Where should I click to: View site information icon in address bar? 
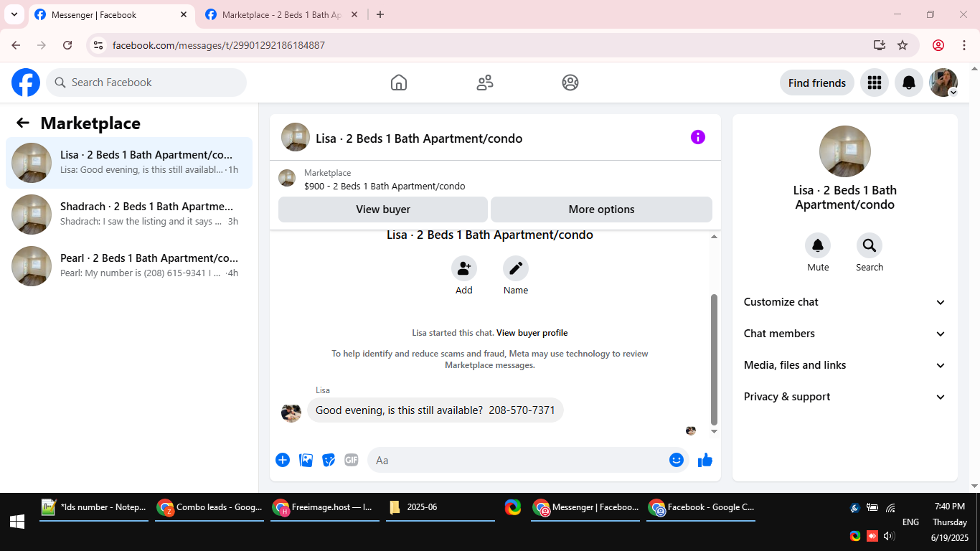pos(99,45)
